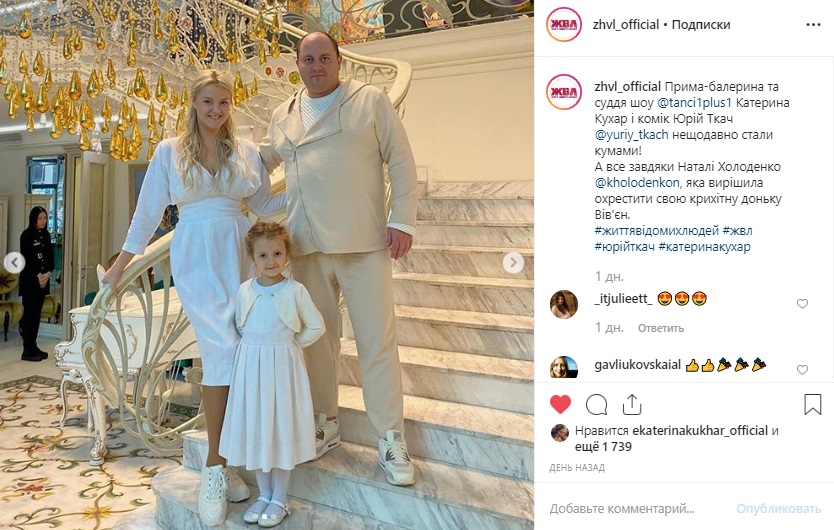
Task: Go to previous photo with left arrow
Action: pos(14,262)
